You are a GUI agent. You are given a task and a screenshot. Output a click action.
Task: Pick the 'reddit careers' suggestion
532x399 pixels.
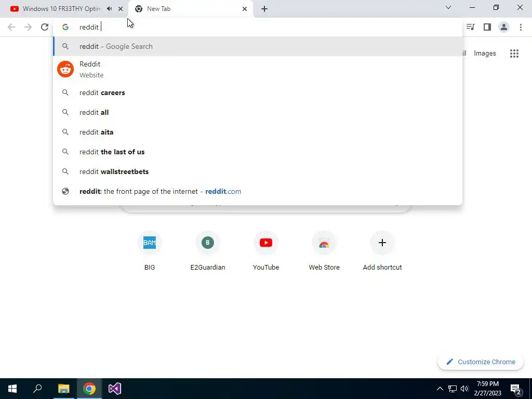click(x=258, y=92)
